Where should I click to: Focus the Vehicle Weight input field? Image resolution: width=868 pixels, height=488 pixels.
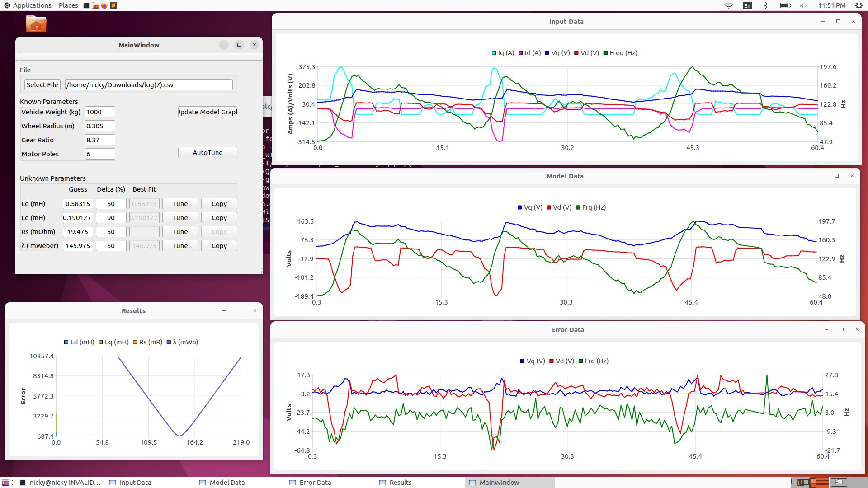(x=100, y=112)
